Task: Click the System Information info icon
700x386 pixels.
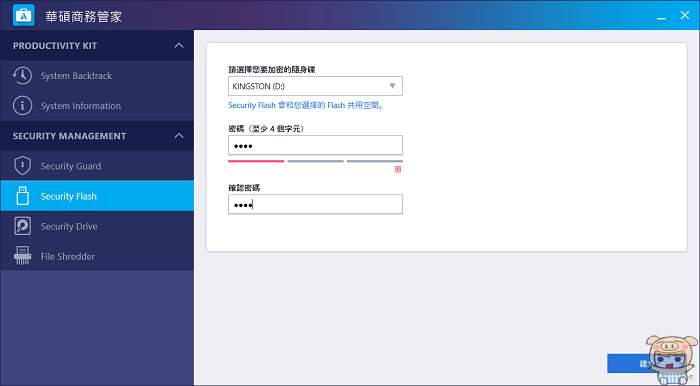Action: tap(22, 106)
